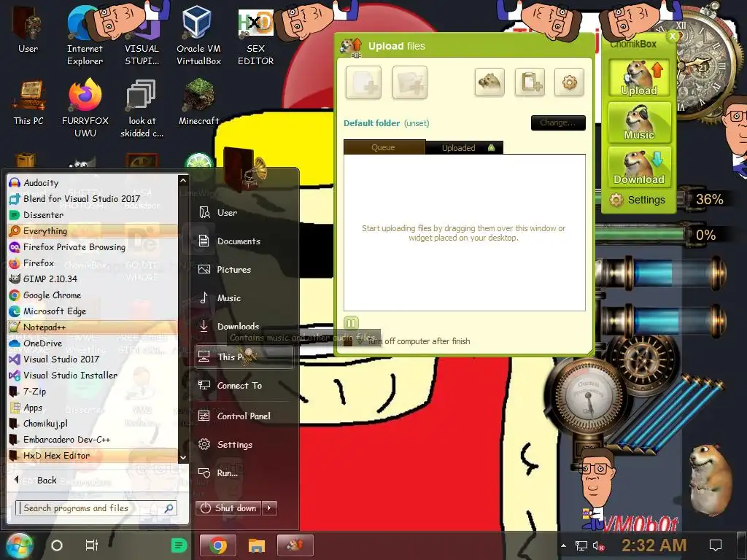This screenshot has height=560, width=747.
Task: Click the add folder icon in Upload files
Action: coord(410,83)
